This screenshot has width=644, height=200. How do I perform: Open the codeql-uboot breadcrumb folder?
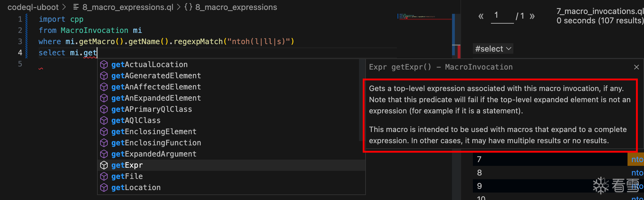click(x=33, y=7)
